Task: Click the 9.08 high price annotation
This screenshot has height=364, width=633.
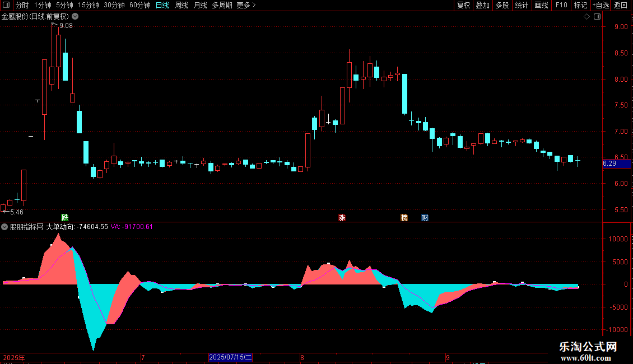Action: click(x=66, y=26)
